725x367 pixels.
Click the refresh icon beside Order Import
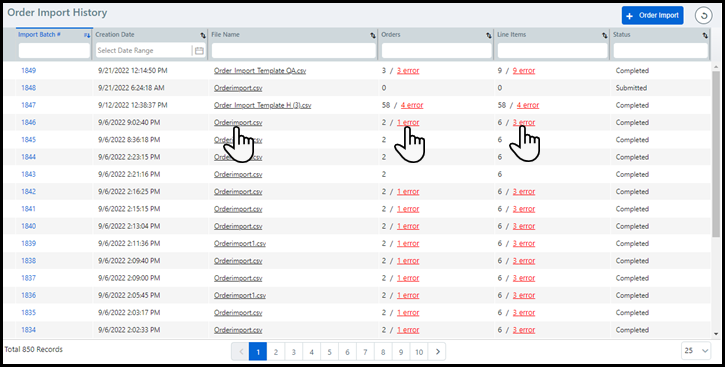[x=703, y=16]
